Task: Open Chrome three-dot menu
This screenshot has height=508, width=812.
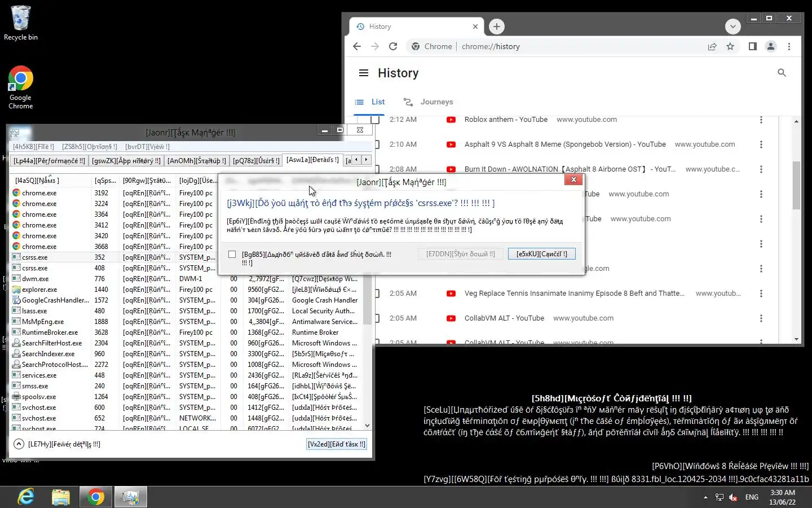Action: [x=789, y=46]
